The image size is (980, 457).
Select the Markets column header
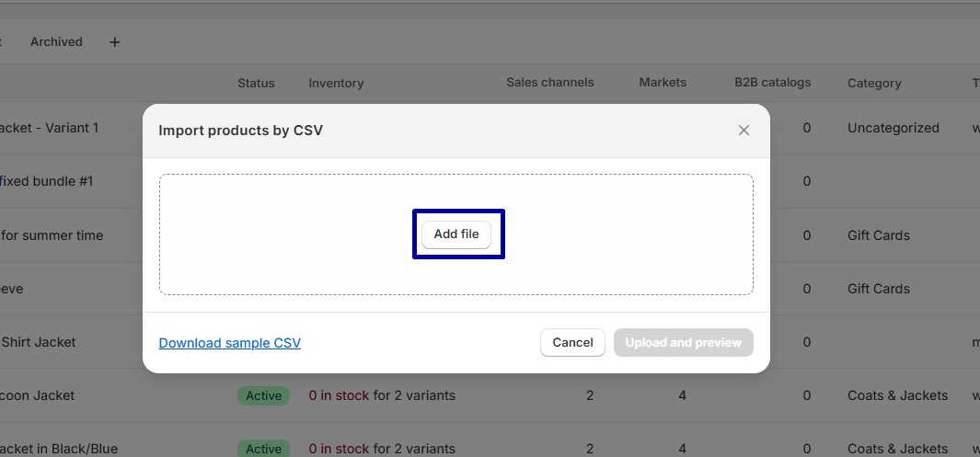click(663, 83)
